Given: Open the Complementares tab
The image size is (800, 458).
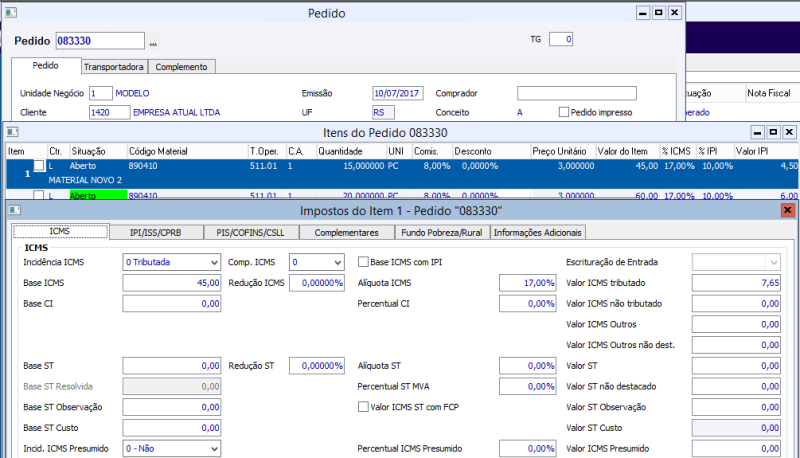Looking at the screenshot, I should [x=346, y=232].
